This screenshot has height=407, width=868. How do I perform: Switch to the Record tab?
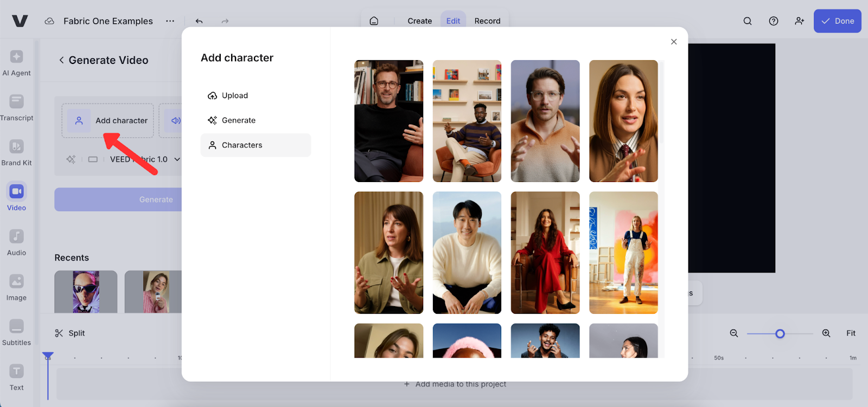pos(487,21)
